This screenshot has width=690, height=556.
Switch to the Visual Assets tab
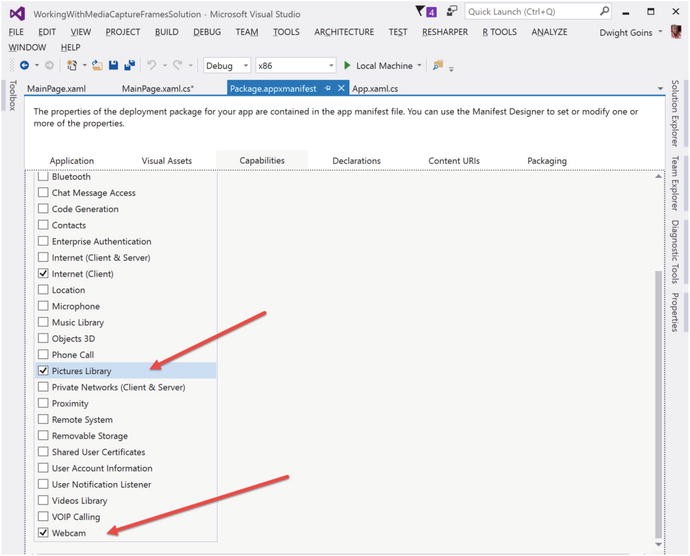pos(166,160)
